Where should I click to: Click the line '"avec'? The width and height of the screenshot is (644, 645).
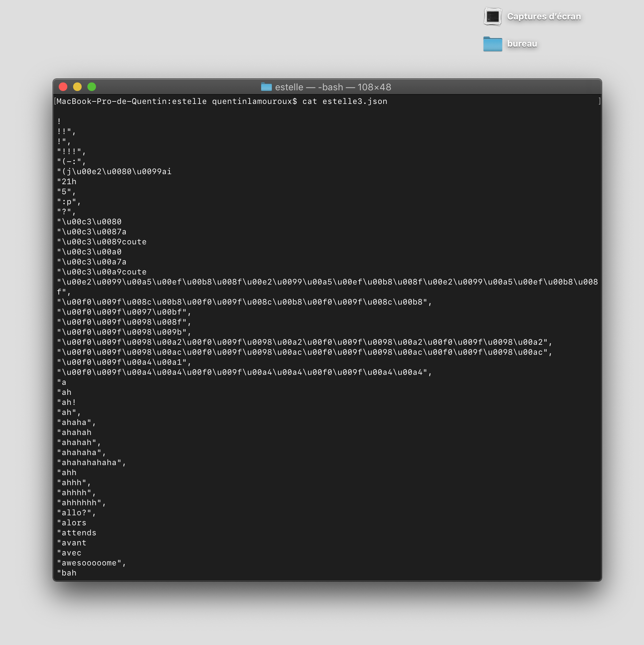(69, 553)
